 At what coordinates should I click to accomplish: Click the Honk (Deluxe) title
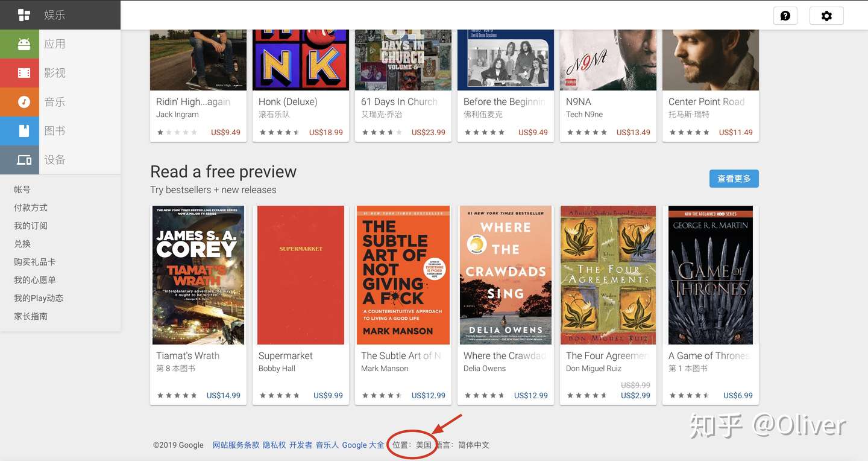288,102
